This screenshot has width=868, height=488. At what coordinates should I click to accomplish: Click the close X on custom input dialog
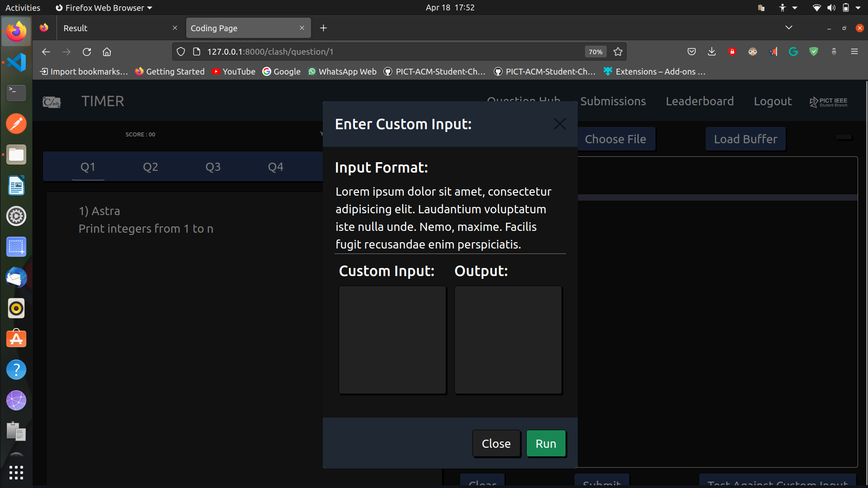[x=559, y=124]
